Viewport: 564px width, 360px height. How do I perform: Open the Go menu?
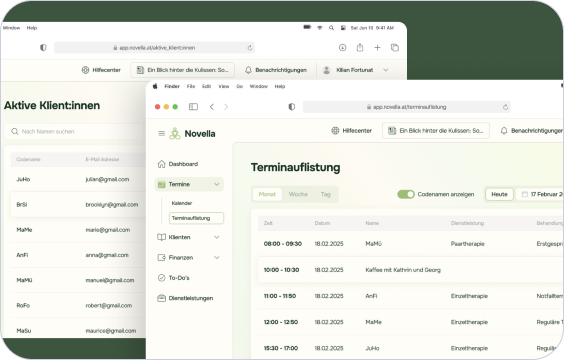point(240,86)
